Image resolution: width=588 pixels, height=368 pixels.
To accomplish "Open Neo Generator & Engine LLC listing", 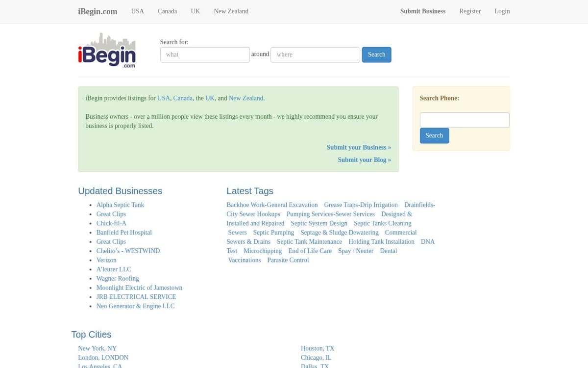I will tap(135, 306).
